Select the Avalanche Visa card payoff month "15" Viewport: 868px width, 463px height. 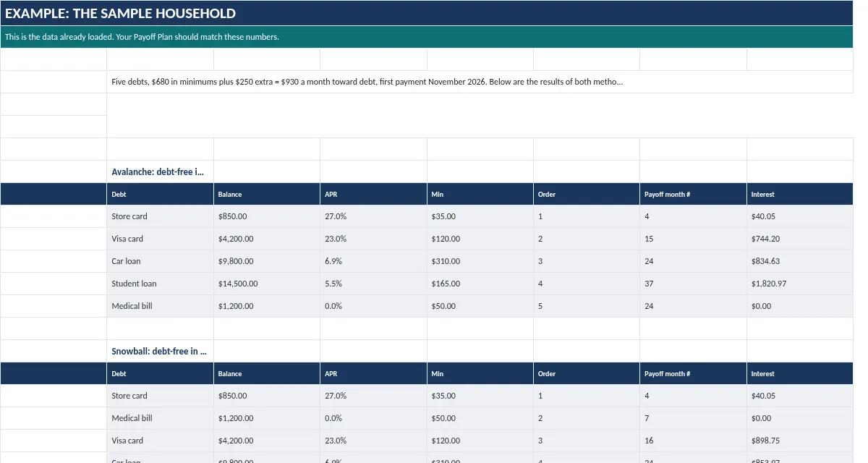[x=693, y=239]
